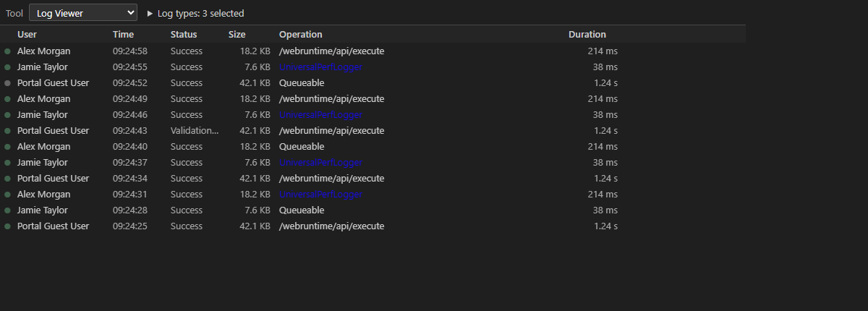This screenshot has height=311, width=868.
Task: Click the 18.2 KB size in the 09:24:49 row
Action: click(x=255, y=99)
